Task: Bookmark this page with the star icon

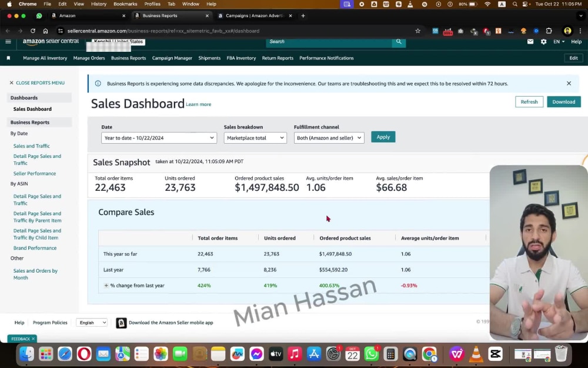Action: click(x=417, y=31)
